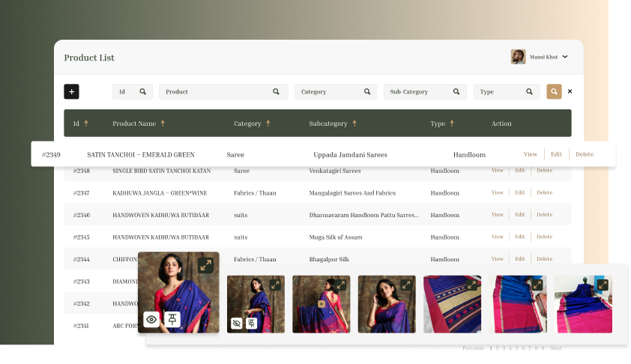
Task: Clear the filters with the X icon
Action: point(570,91)
